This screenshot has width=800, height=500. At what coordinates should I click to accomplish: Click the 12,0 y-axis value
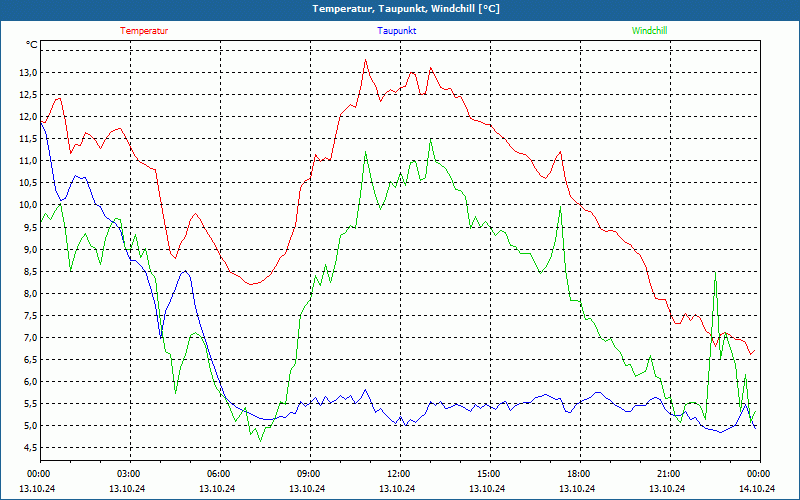coord(28,116)
